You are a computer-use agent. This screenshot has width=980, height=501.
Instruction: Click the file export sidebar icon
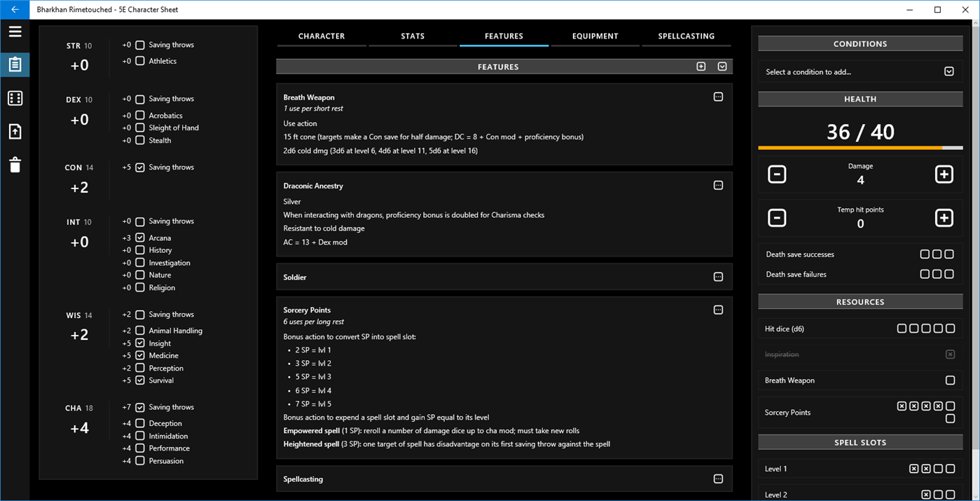[15, 131]
